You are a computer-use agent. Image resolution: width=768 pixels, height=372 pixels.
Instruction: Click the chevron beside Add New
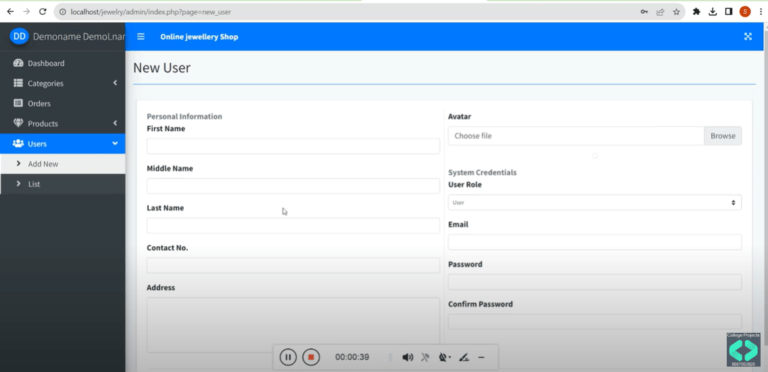(19, 163)
